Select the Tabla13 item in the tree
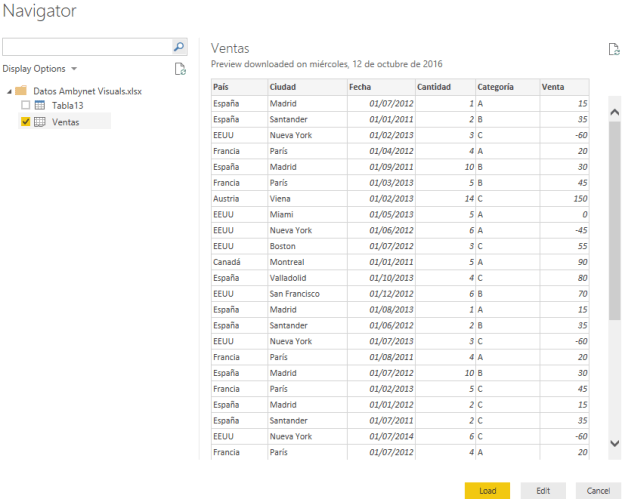The width and height of the screenshot is (625, 502). coord(68,106)
